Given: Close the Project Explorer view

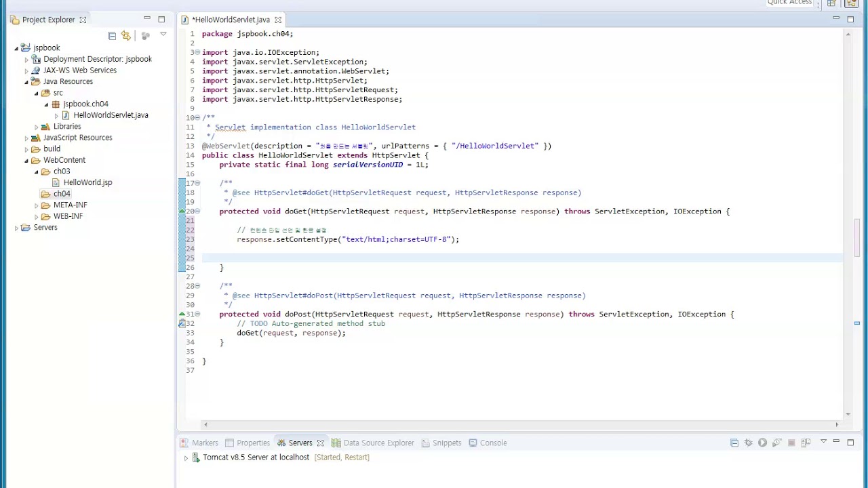Looking at the screenshot, I should [x=83, y=20].
